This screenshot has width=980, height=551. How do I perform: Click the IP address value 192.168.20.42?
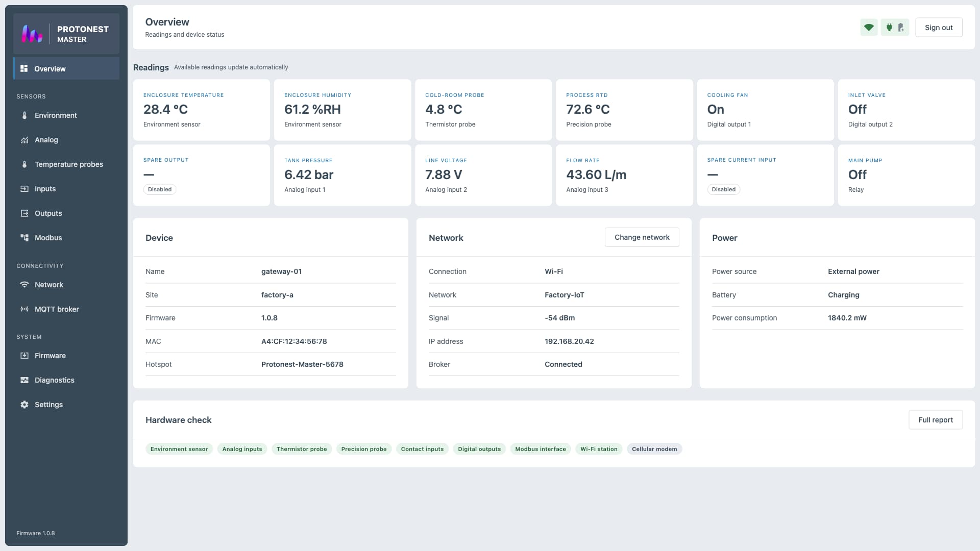(569, 341)
